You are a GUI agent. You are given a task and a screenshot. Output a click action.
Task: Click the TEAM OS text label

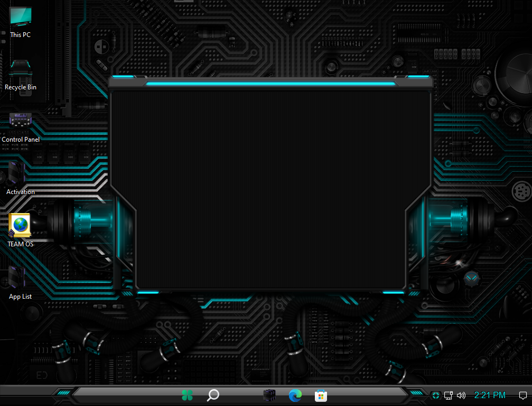click(x=21, y=244)
